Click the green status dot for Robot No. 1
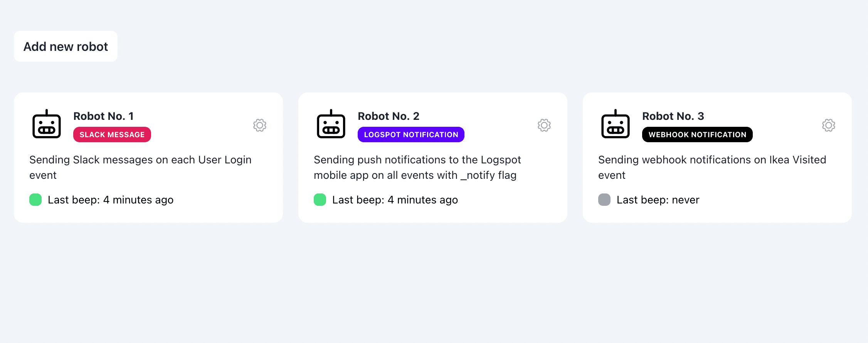This screenshot has width=868, height=343. (35, 200)
